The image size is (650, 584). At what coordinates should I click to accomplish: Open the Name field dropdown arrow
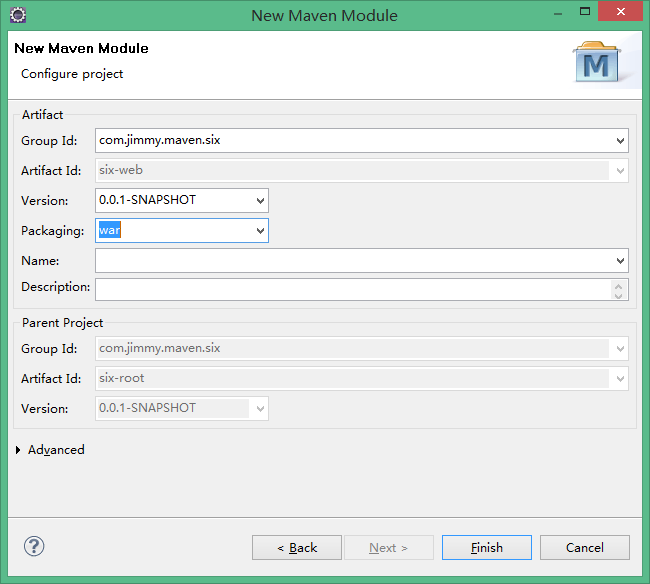620,261
